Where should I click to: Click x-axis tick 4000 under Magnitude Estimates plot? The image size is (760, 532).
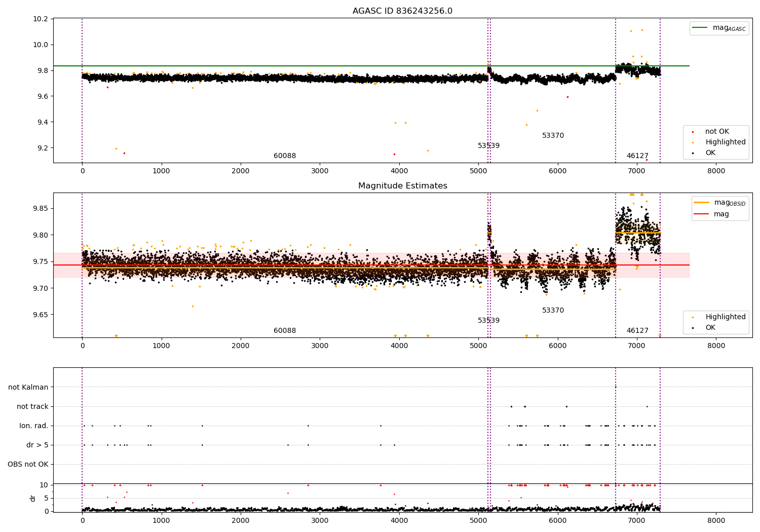(x=399, y=346)
